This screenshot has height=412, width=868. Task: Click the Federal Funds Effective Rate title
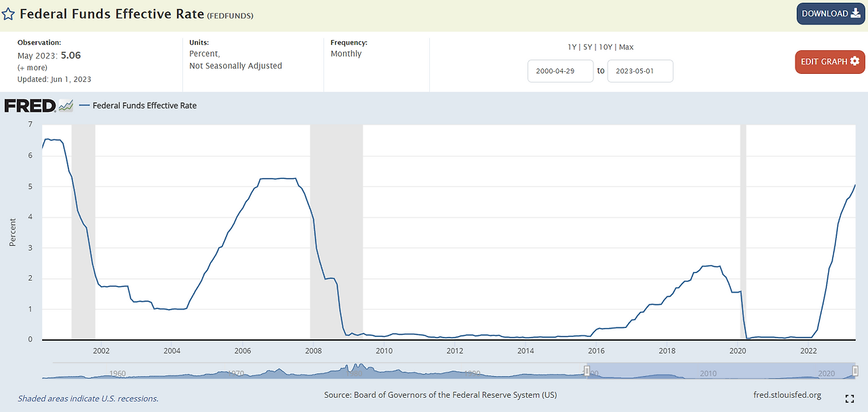pos(111,14)
